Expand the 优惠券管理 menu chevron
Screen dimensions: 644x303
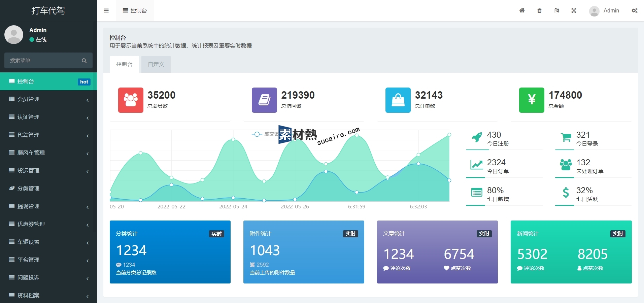(88, 225)
